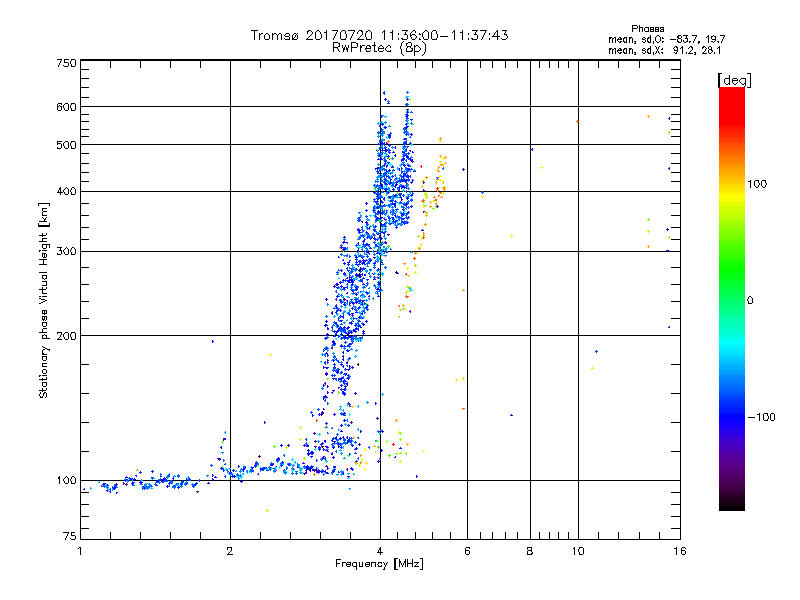Click y-axis tick label "400"
Screen dimensions: 800x600
coord(66,192)
